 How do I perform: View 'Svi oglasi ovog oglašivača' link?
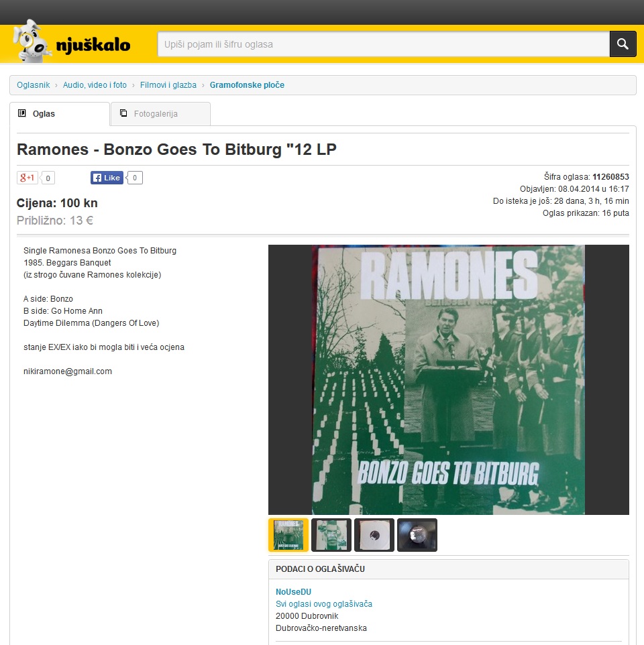(x=324, y=604)
